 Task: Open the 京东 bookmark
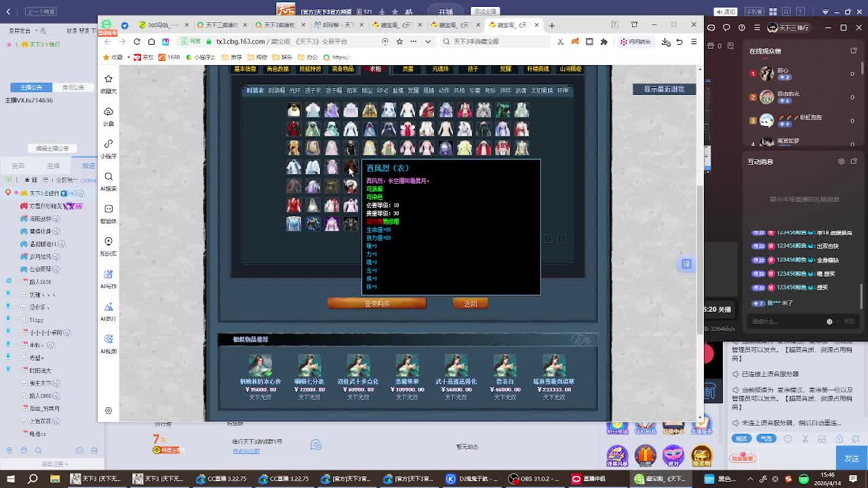click(143, 58)
